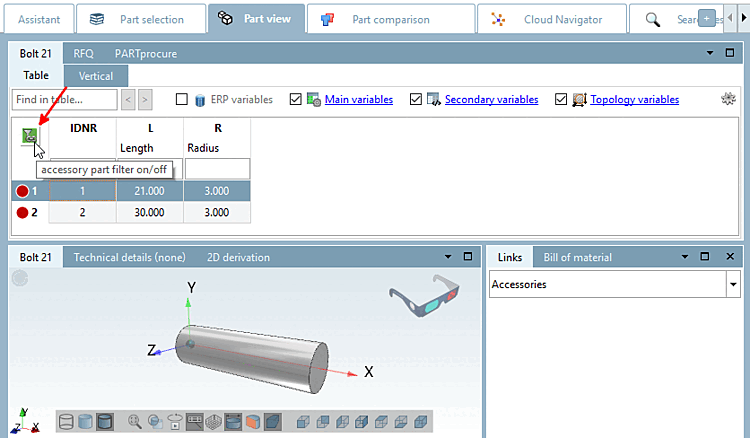Screen dimensions: 750x438
Task: Switch to the RFQ tab
Action: 83,54
